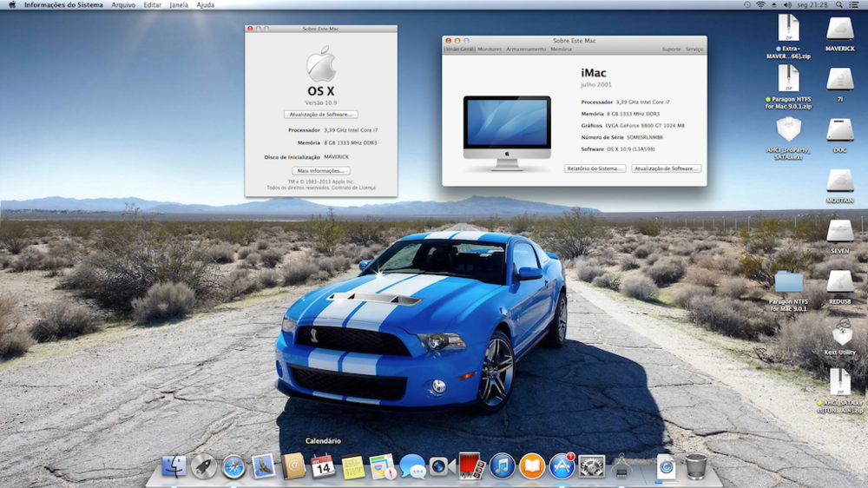Click the Mais Informações button
Image resolution: width=868 pixels, height=488 pixels.
click(320, 171)
